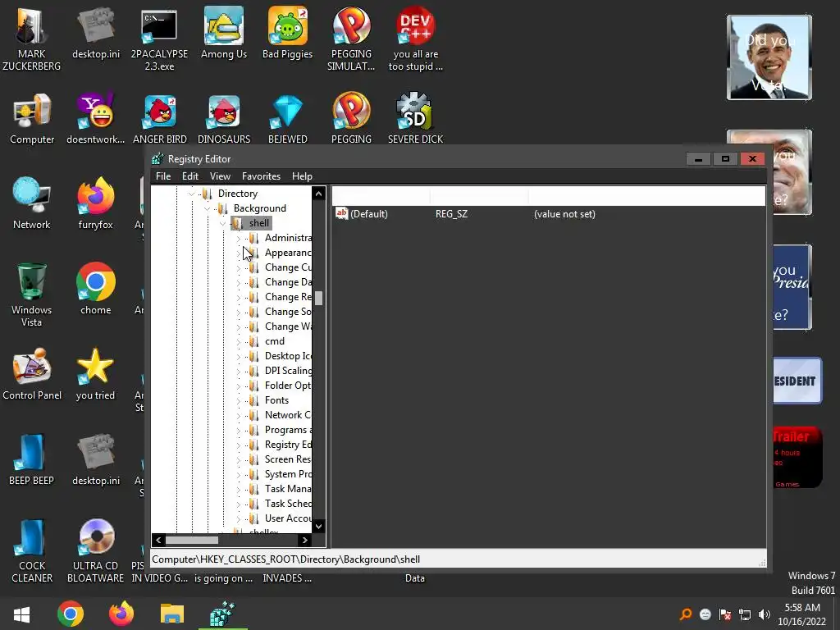This screenshot has height=630, width=840.
Task: Select the 'you tried' star icon
Action: pyautogui.click(x=95, y=374)
